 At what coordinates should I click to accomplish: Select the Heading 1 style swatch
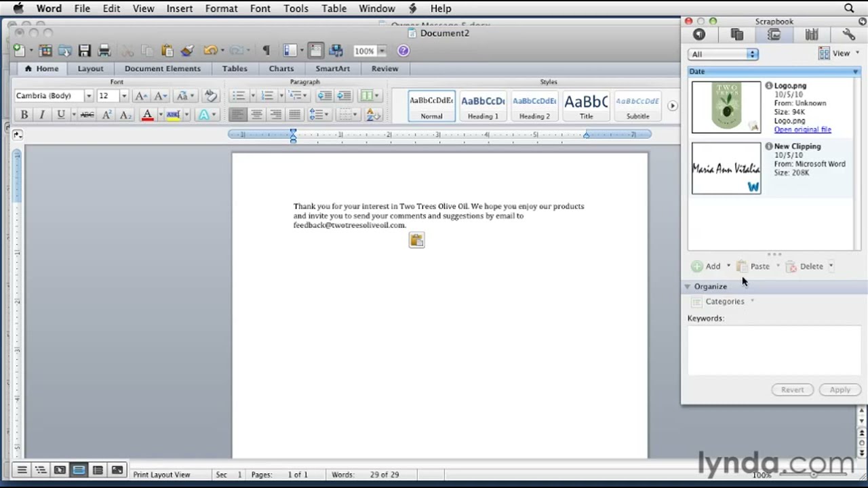[x=483, y=106]
